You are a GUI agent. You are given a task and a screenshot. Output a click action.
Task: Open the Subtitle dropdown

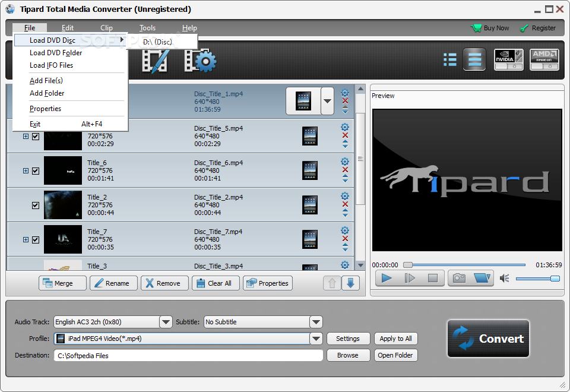(x=316, y=322)
